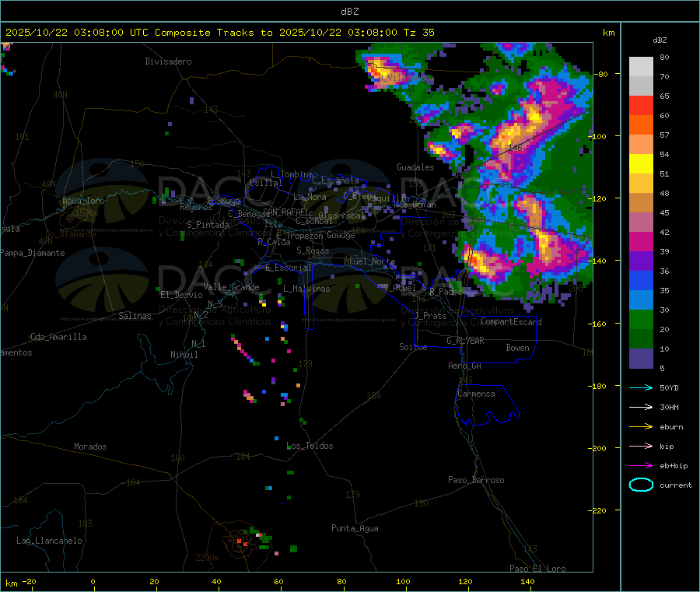This screenshot has height=592, width=700.
Task: Pick the mauve 42–45 dBZ swatch
Action: click(641, 222)
